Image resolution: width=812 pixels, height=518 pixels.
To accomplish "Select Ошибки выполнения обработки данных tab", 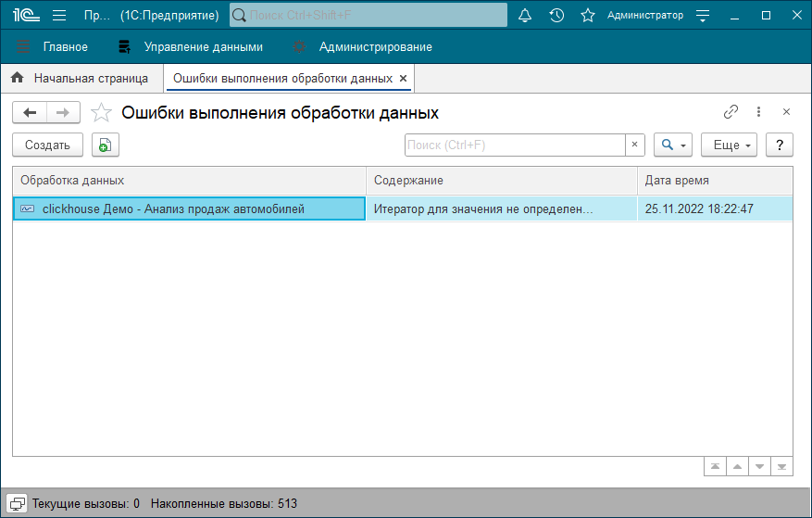I will 282,78.
